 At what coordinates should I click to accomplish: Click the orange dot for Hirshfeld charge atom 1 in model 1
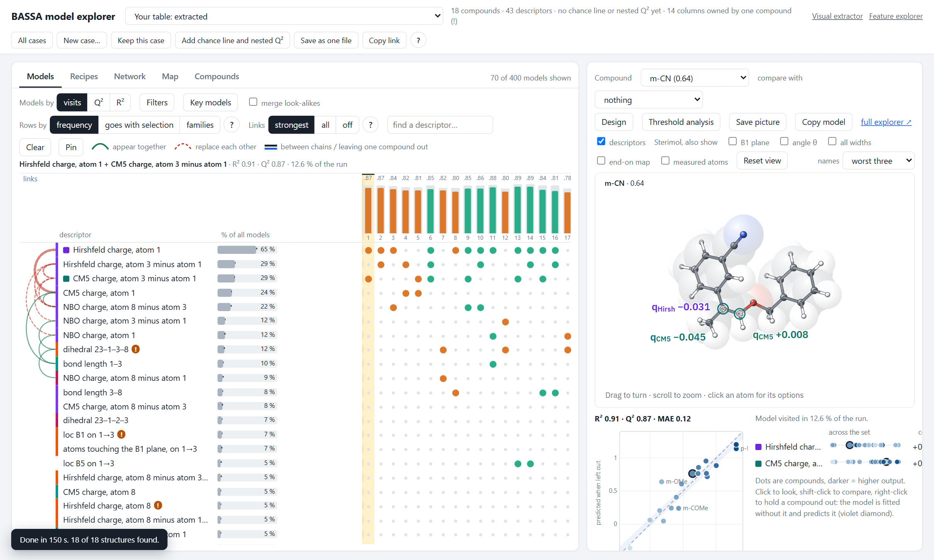click(368, 250)
